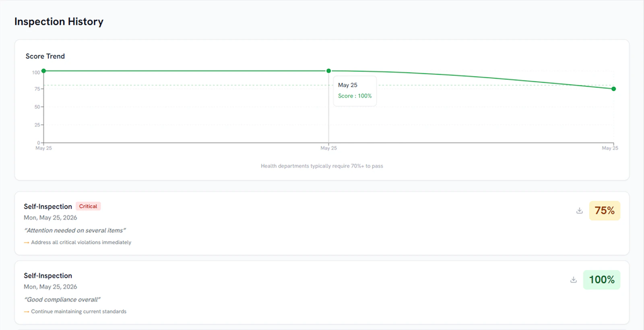This screenshot has width=644, height=330.
Task: Click the Score Trend chart title
Action: pos(45,56)
